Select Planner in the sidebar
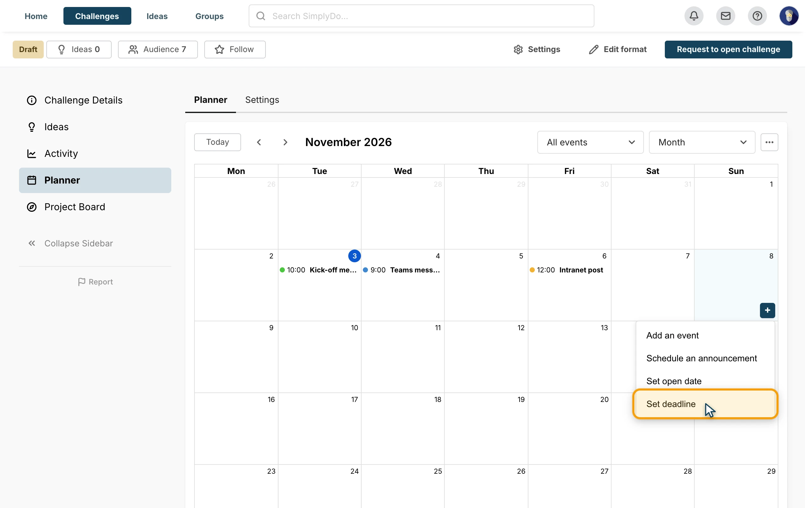 click(x=95, y=180)
